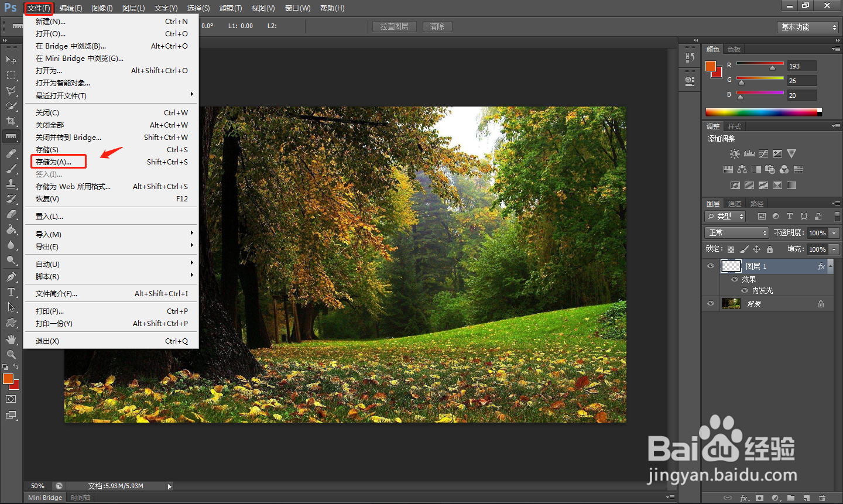Select the Polygonal Lasso tool
This screenshot has width=843, height=504.
click(x=11, y=91)
